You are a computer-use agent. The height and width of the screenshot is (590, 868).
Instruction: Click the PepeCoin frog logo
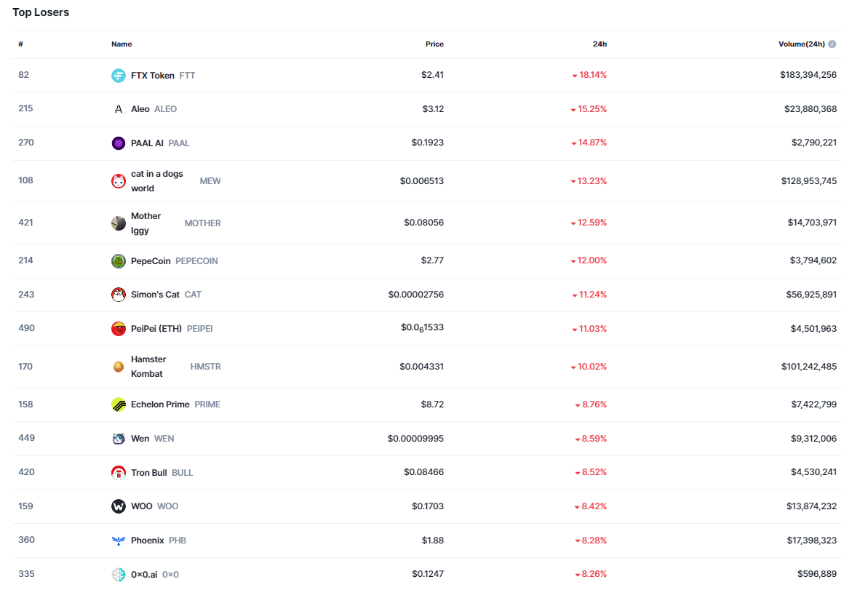coord(118,261)
